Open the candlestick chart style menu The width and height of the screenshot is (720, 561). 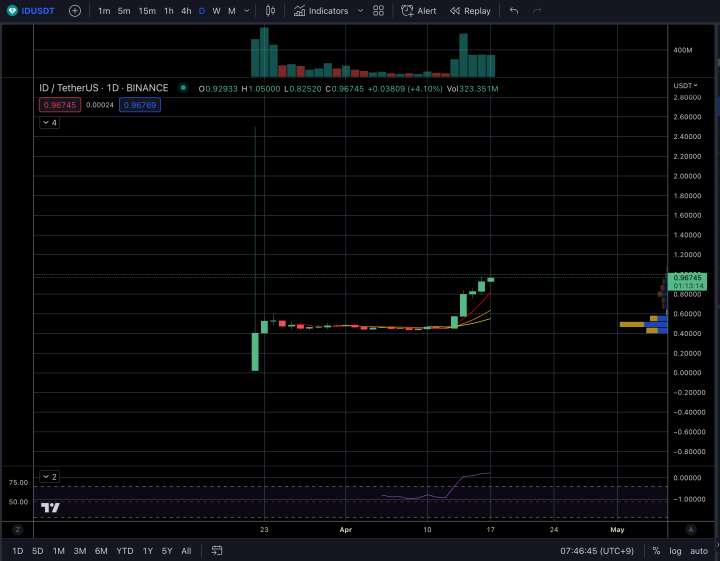pos(270,11)
